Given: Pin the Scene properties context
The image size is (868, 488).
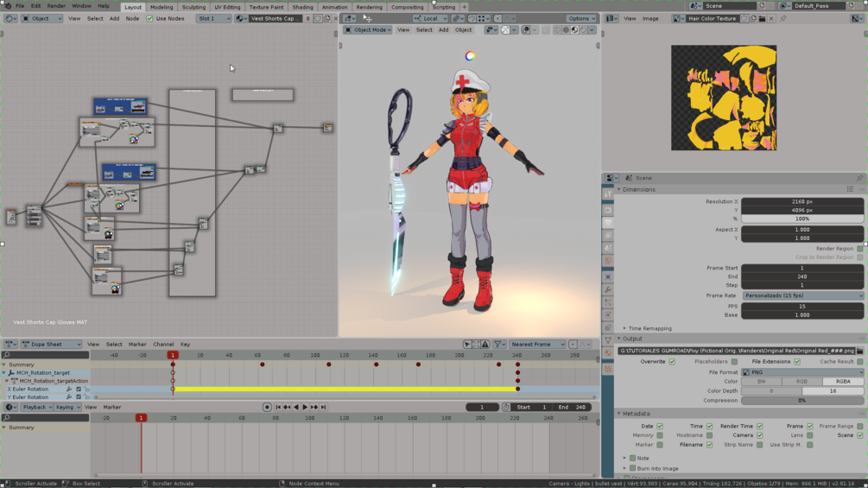Looking at the screenshot, I should pos(859,178).
